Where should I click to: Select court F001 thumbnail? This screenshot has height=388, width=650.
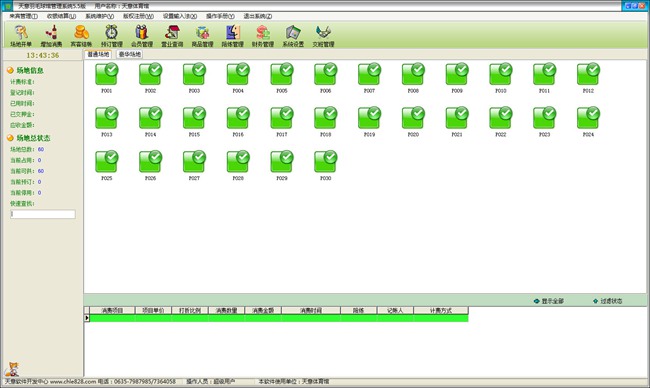click(x=107, y=78)
